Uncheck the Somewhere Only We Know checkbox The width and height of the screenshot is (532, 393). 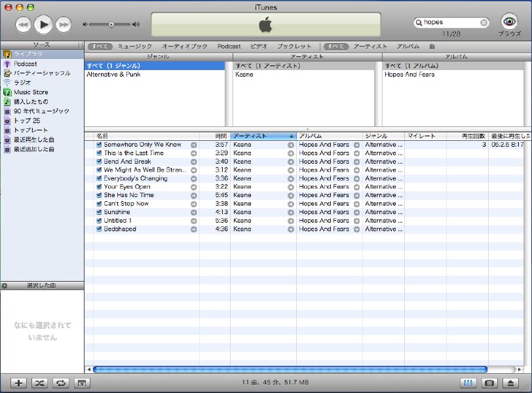click(x=99, y=145)
